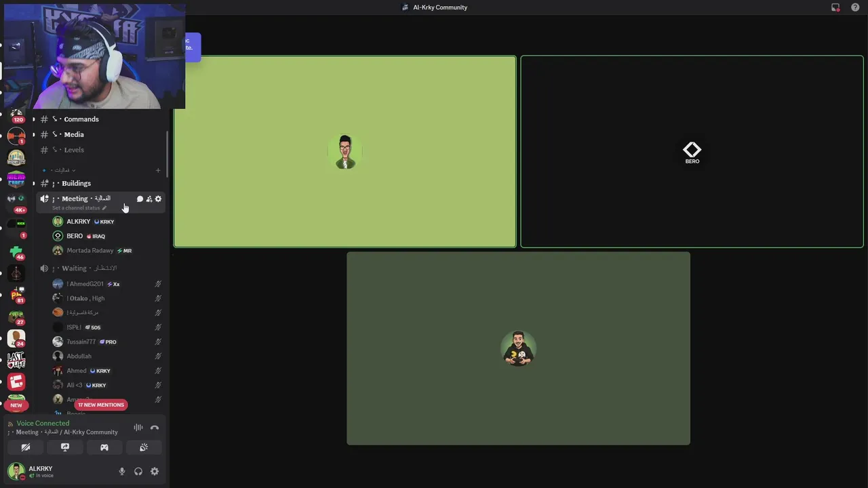Focus ALKRKY's green video tile
Image resolution: width=868 pixels, height=488 pixels.
tap(345, 152)
